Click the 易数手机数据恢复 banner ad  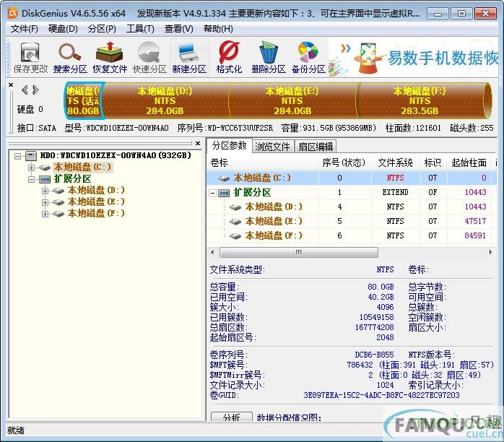point(413,58)
